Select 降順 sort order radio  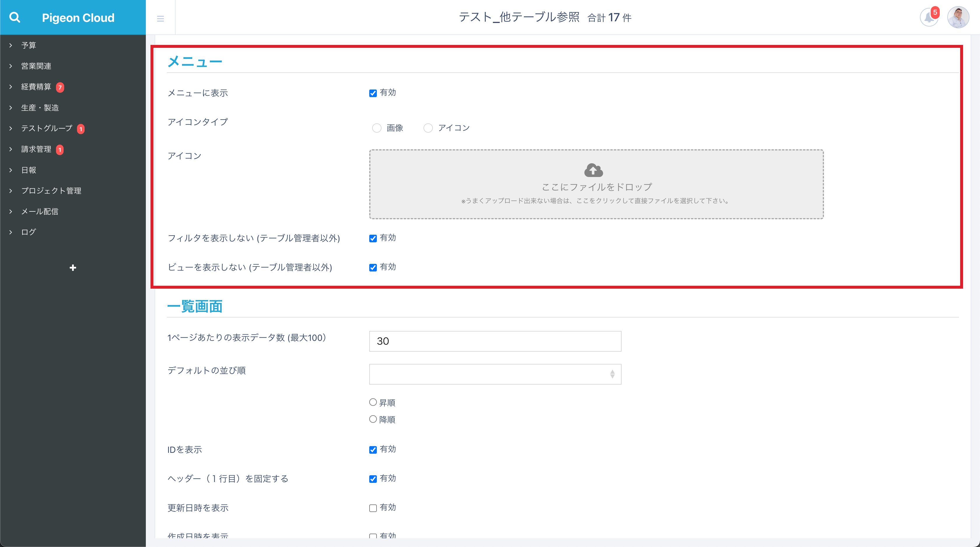[x=373, y=419]
